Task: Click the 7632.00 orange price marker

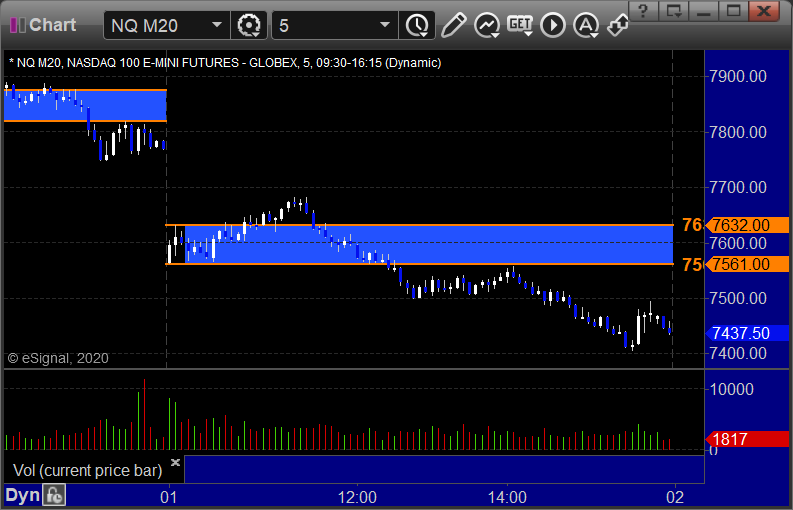Action: 747,225
